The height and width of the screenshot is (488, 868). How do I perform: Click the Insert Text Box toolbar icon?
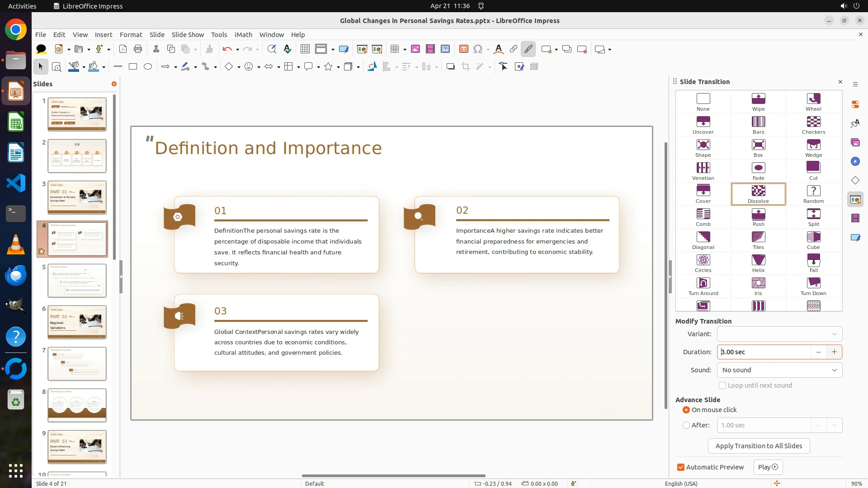coord(463,49)
